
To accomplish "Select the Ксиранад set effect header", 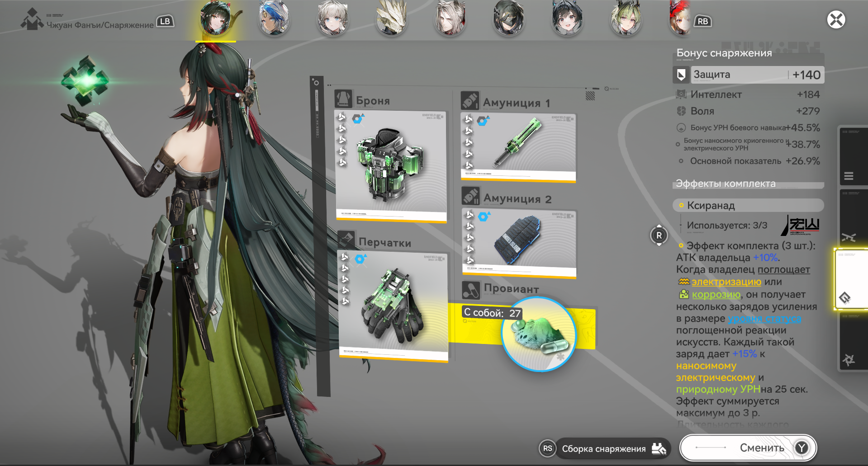I will 748,205.
